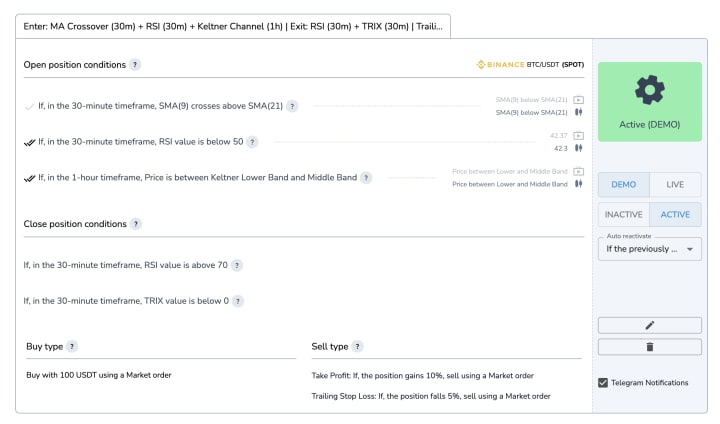Click the pencil edit strategy button
The height and width of the screenshot is (424, 720).
[x=649, y=325]
